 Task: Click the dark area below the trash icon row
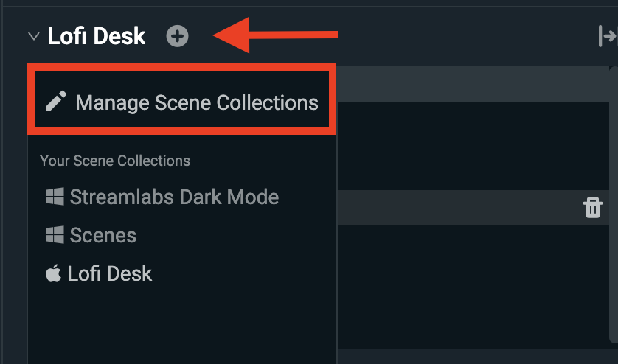coord(472,287)
